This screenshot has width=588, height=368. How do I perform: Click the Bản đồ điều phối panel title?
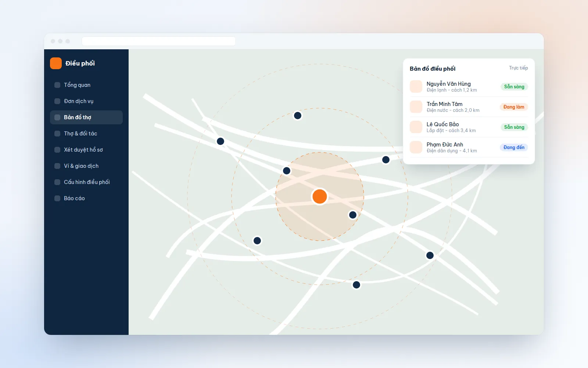(433, 69)
